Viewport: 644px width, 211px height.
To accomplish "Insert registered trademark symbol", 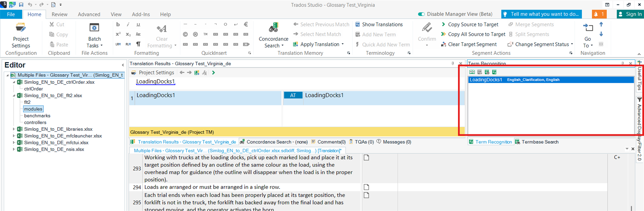I will 195,34.
